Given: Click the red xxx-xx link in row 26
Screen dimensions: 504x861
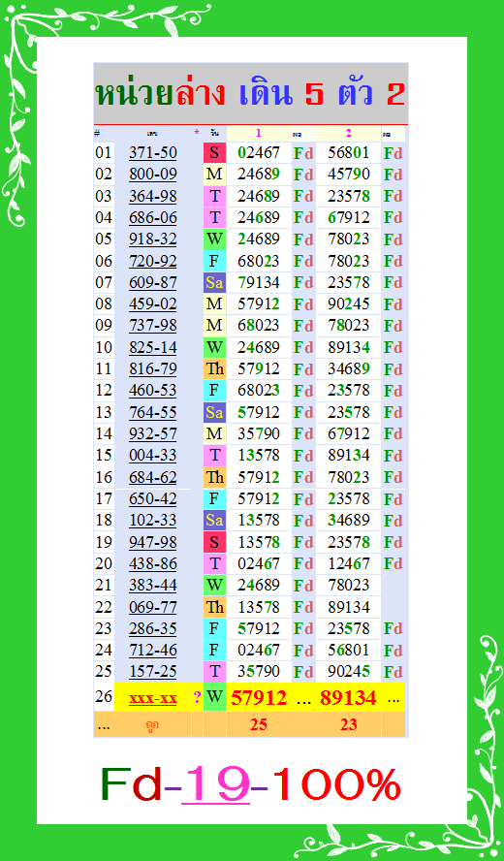Looking at the screenshot, I should coord(153,698).
